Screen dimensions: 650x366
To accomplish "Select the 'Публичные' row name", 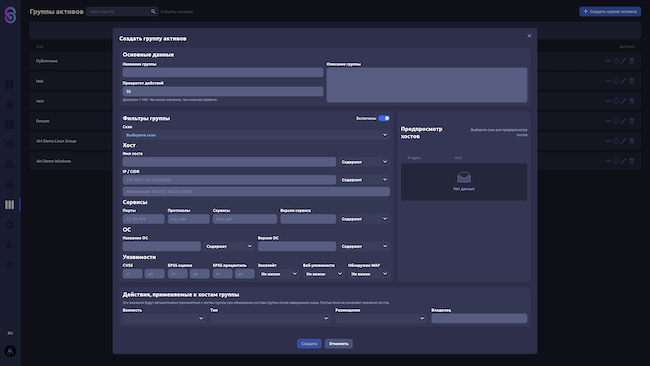I will (x=47, y=61).
